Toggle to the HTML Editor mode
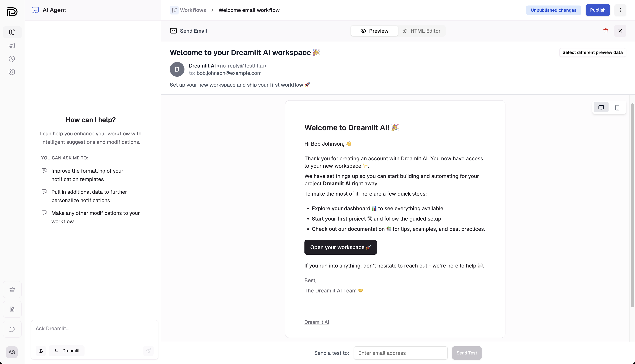 click(x=422, y=31)
